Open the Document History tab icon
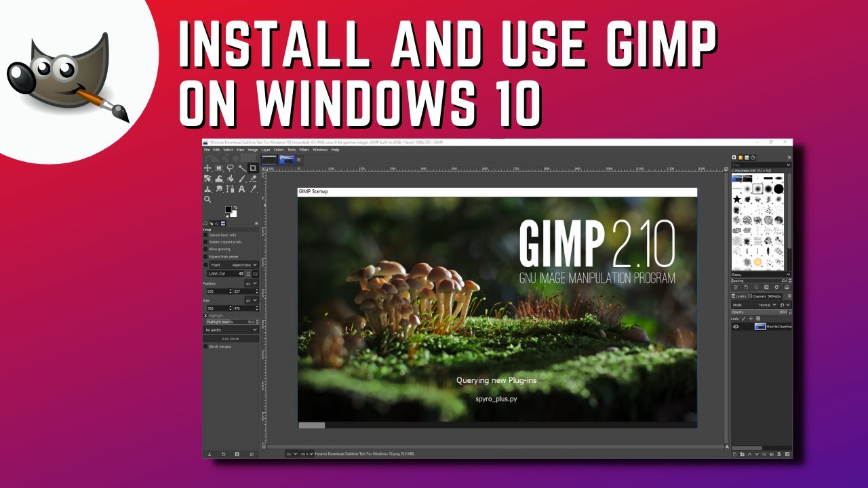The height and width of the screenshot is (488, 868). pyautogui.click(x=753, y=157)
